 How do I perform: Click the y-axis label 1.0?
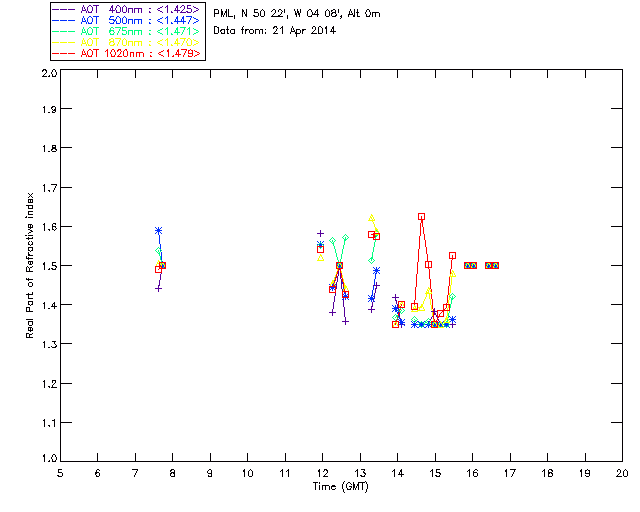pyautogui.click(x=49, y=458)
